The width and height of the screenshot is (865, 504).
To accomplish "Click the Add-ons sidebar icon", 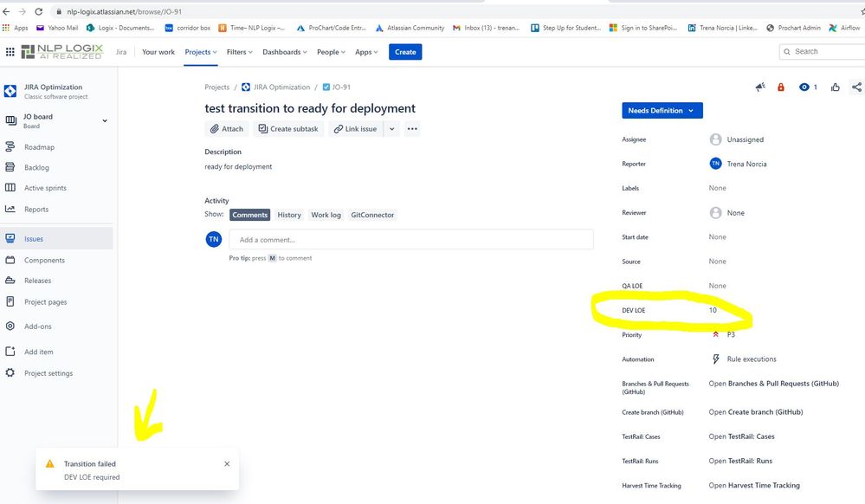I will pyautogui.click(x=10, y=326).
